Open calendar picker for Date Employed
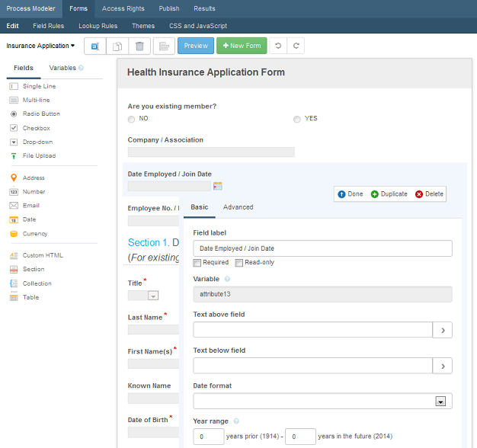Screen dimensions: 477x448 (x=217, y=186)
